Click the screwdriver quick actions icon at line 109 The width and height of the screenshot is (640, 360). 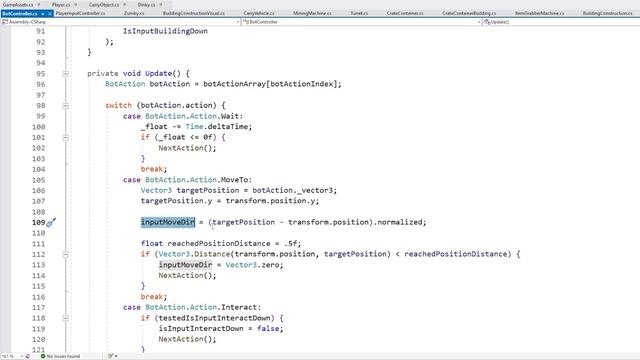tap(51, 222)
